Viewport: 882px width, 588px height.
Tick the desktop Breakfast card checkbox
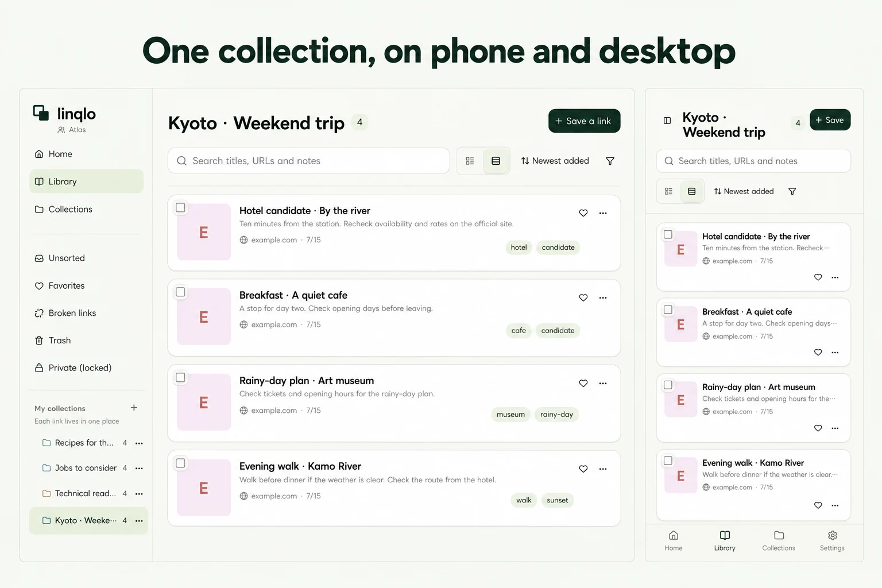tap(180, 292)
